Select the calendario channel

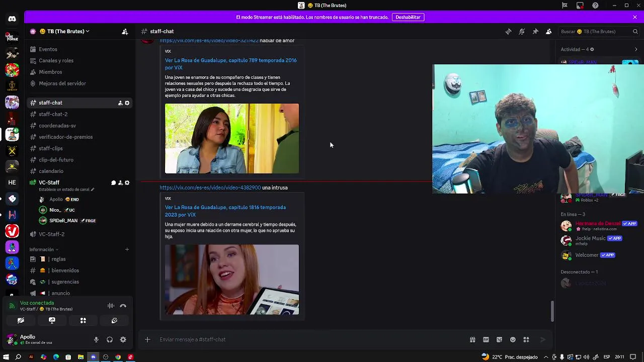pos(79,171)
